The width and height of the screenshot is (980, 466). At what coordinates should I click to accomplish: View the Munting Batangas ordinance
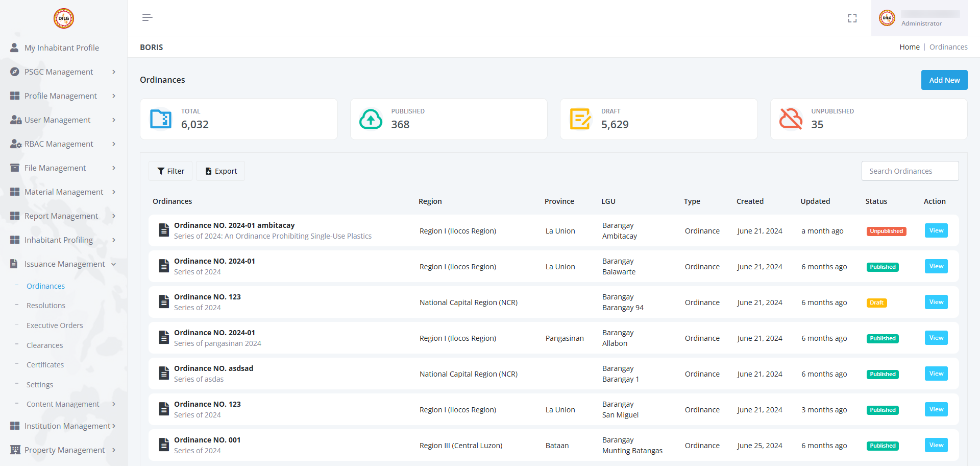pos(936,445)
